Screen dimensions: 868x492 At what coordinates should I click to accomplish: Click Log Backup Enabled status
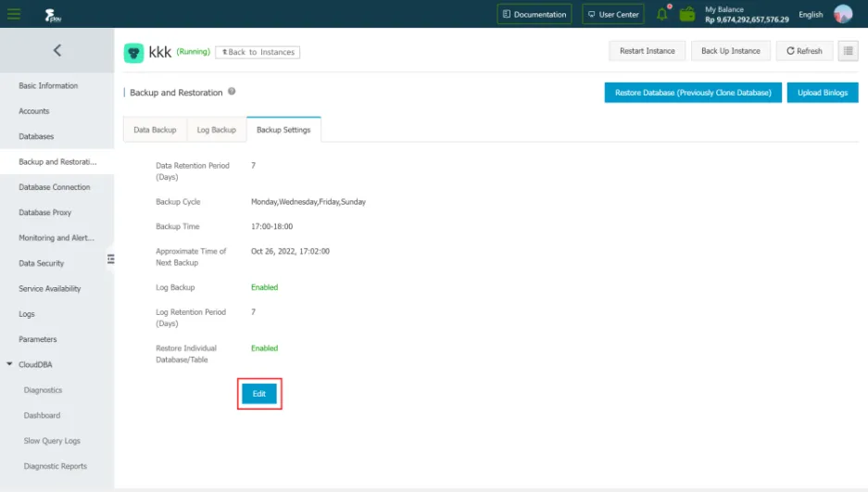pos(265,287)
